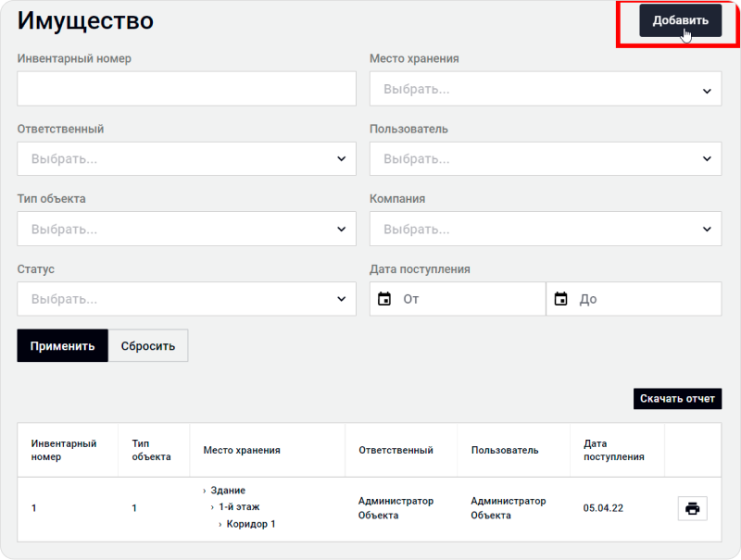Click calendar icon in the 'До' date field

[560, 299]
